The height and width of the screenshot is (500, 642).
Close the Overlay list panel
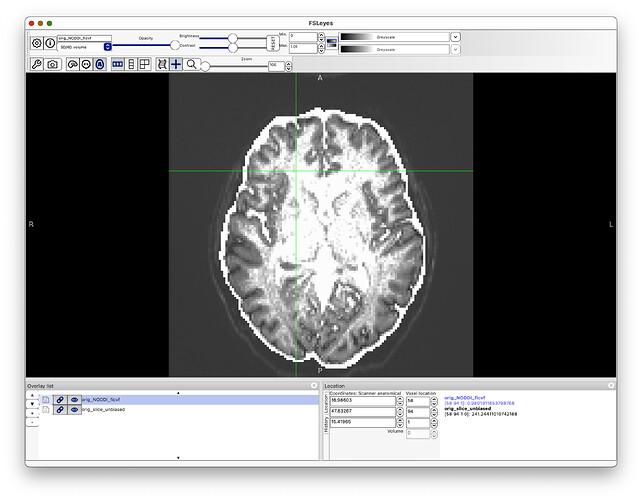pyautogui.click(x=314, y=386)
